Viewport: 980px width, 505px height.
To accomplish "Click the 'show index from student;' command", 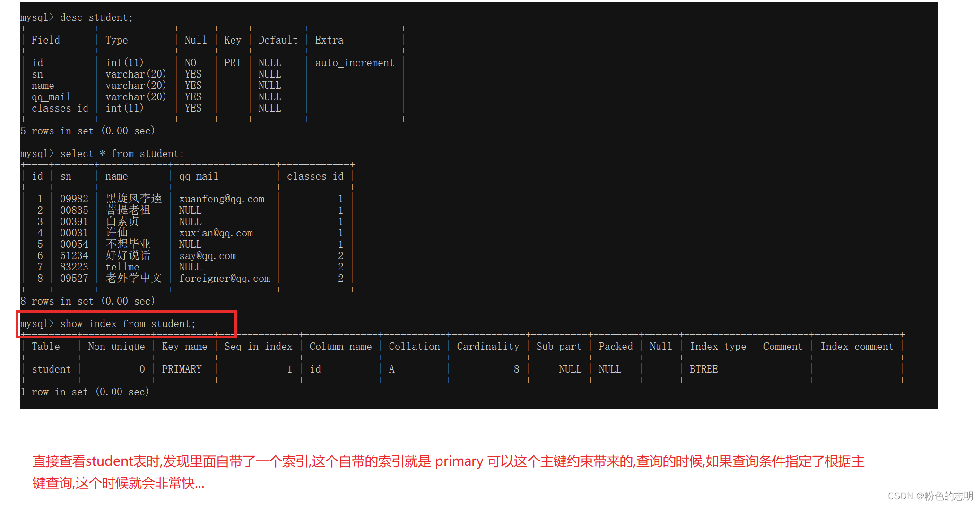I will (128, 324).
